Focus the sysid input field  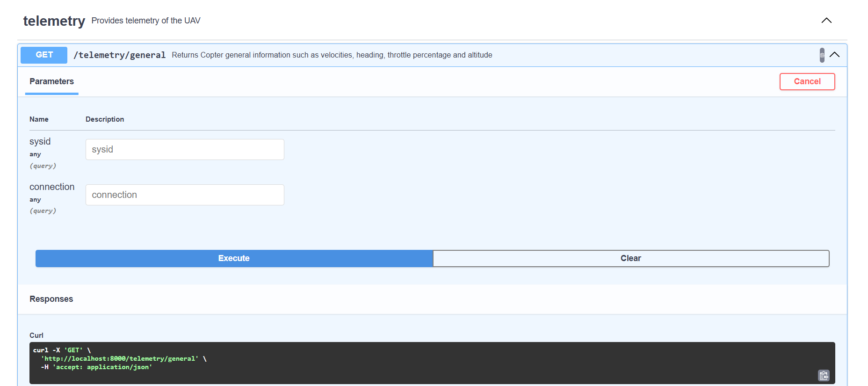pyautogui.click(x=185, y=150)
